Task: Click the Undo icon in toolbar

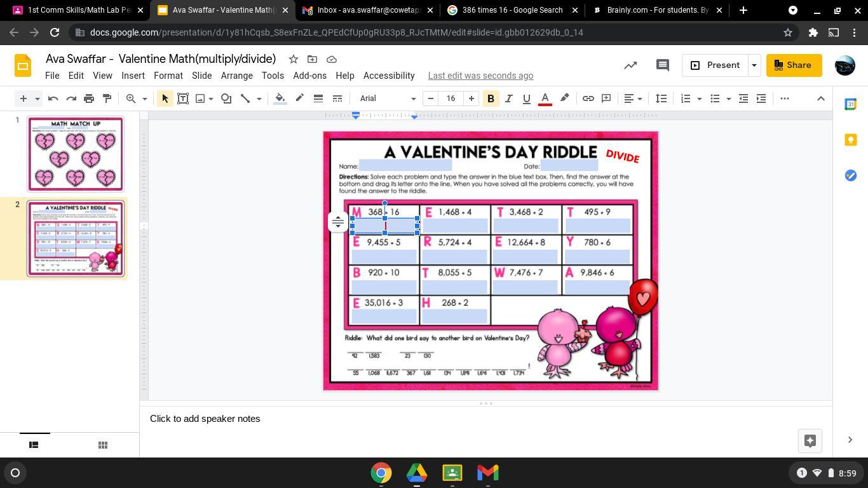Action: pos(53,98)
